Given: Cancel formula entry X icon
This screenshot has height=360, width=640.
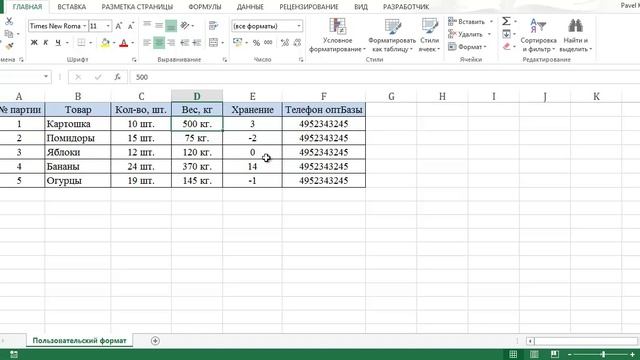Looking at the screenshot, I should pyautogui.click(x=78, y=77).
